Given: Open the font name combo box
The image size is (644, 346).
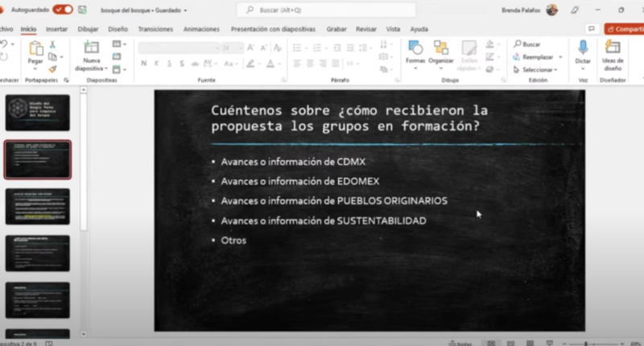Looking at the screenshot, I should (x=177, y=47).
